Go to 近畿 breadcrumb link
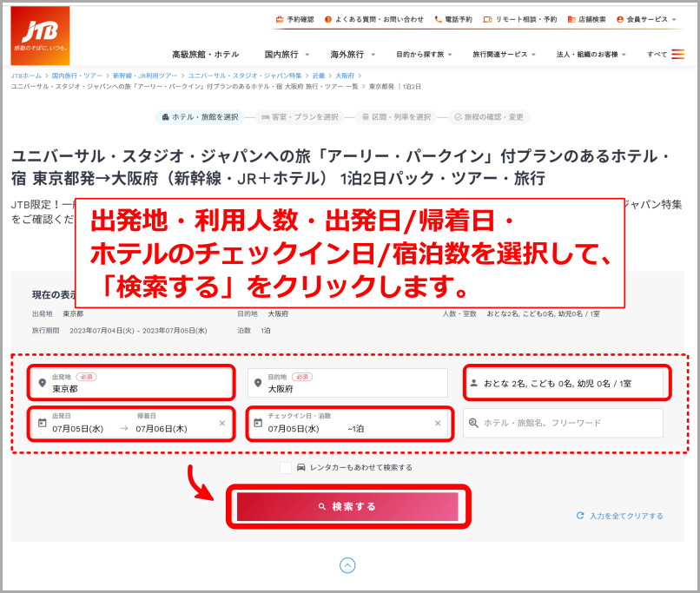This screenshot has height=593, width=700. coord(319,76)
